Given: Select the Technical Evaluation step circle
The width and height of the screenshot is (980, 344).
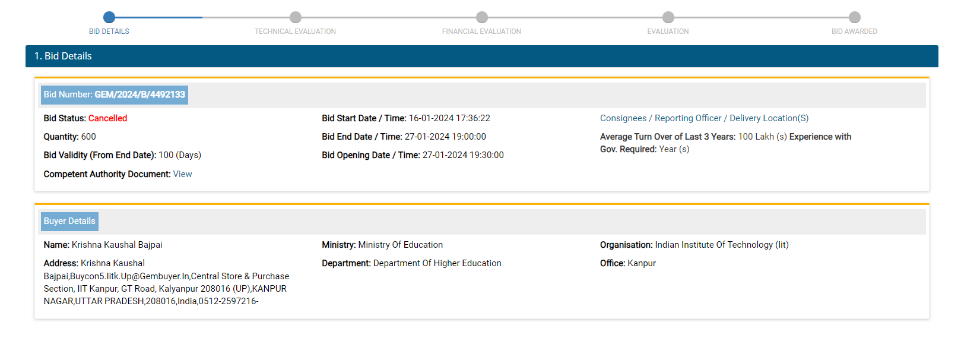Looking at the screenshot, I should (296, 17).
